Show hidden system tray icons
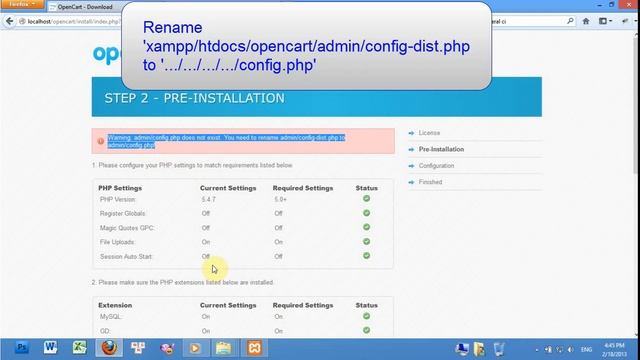This screenshot has width=640, height=360. pyautogui.click(x=536, y=350)
